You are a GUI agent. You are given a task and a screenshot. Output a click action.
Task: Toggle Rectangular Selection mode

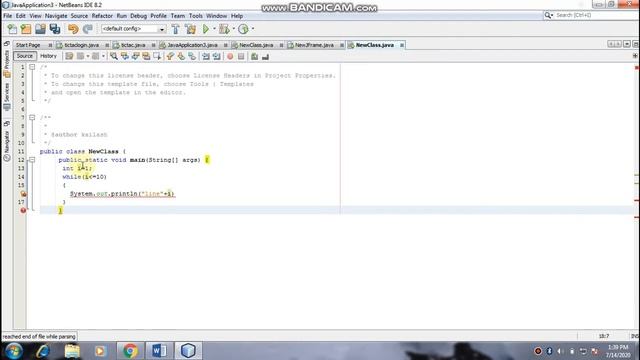click(x=157, y=56)
